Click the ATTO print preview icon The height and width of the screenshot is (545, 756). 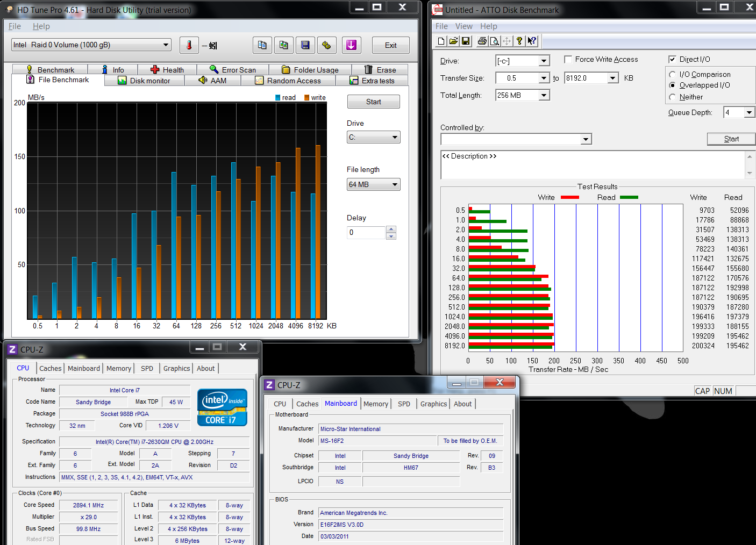[494, 41]
